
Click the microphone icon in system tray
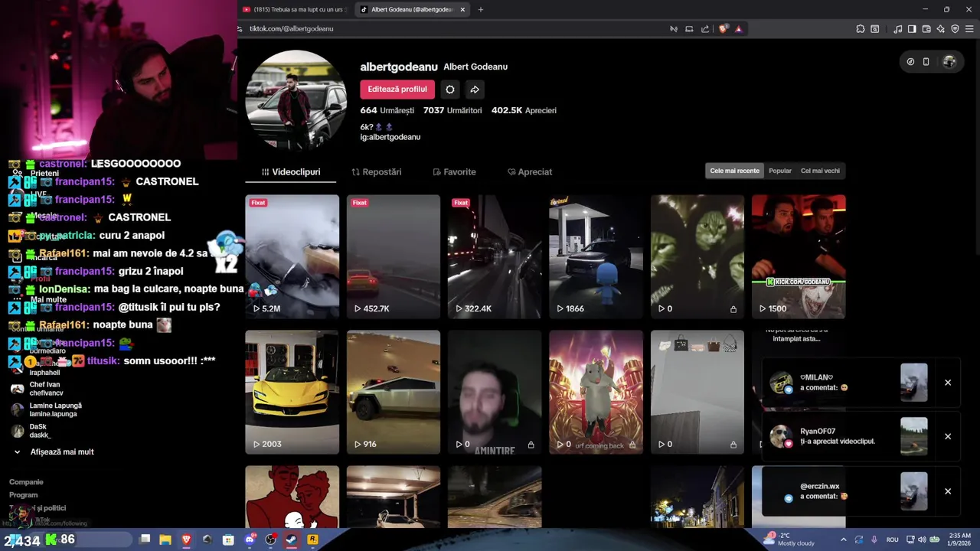[x=874, y=540]
